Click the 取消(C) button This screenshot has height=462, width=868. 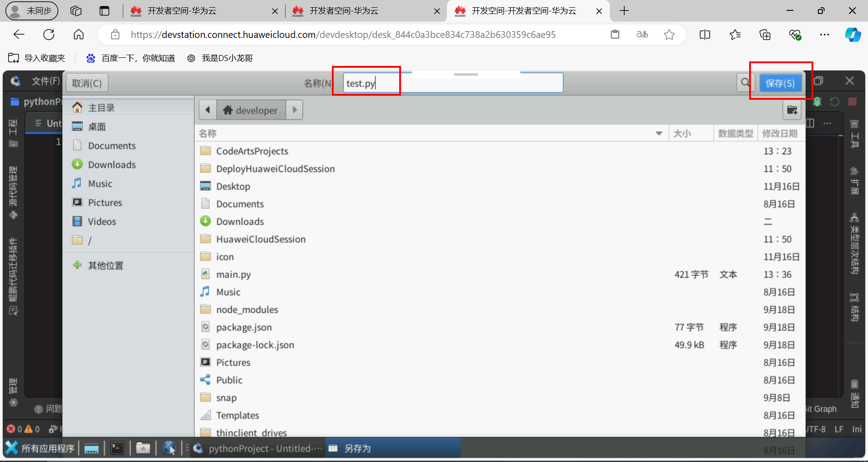coord(86,83)
